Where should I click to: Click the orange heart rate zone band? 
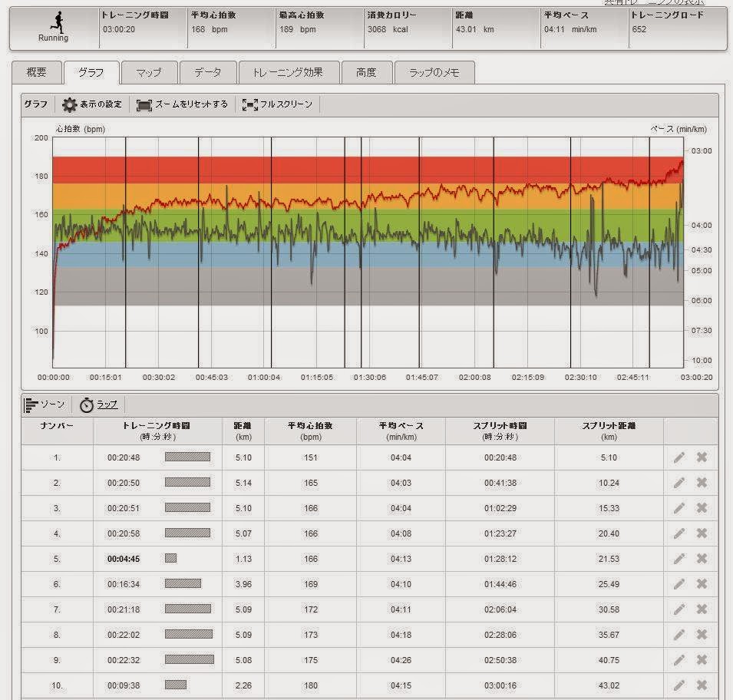pos(368,196)
